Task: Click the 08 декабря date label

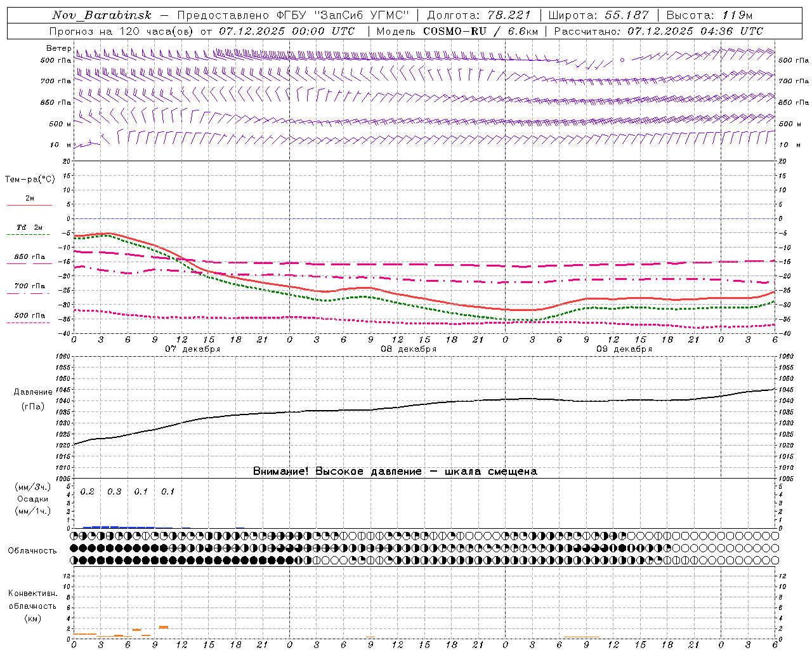Action: [x=409, y=349]
